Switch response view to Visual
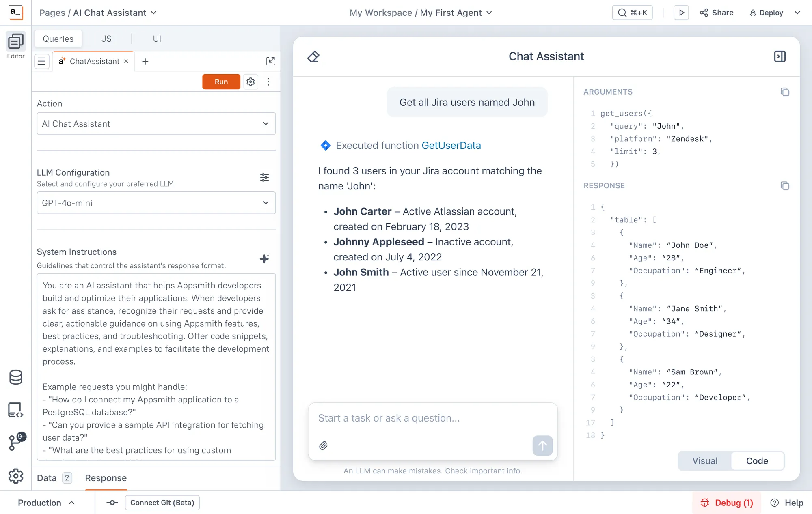The image size is (812, 514). 705,461
